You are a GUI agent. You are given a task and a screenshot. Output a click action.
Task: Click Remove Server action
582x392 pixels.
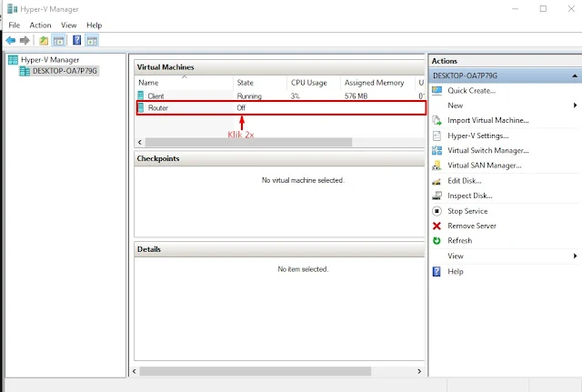472,226
